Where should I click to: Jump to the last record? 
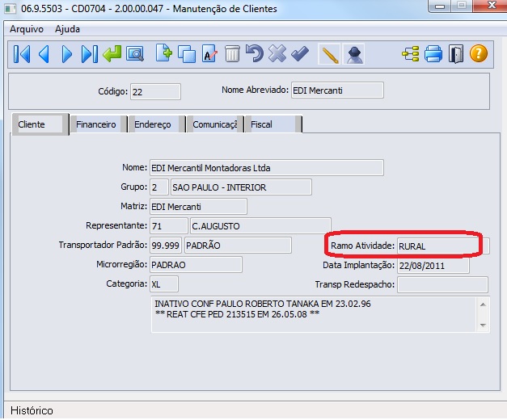point(89,54)
